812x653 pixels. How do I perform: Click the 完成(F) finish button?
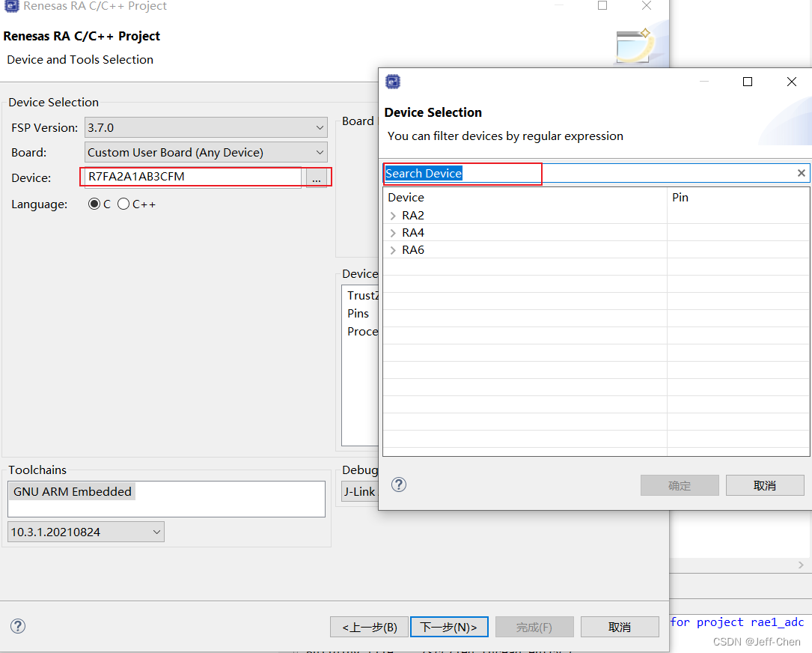pos(534,627)
